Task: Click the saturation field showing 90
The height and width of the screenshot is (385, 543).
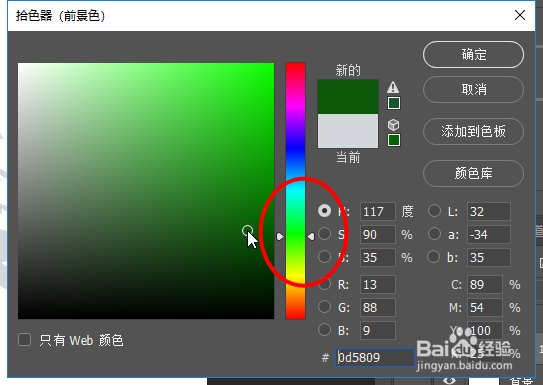Action: (377, 234)
